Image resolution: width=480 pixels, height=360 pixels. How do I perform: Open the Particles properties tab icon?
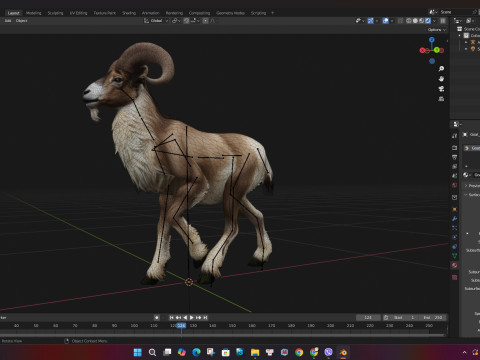click(455, 228)
